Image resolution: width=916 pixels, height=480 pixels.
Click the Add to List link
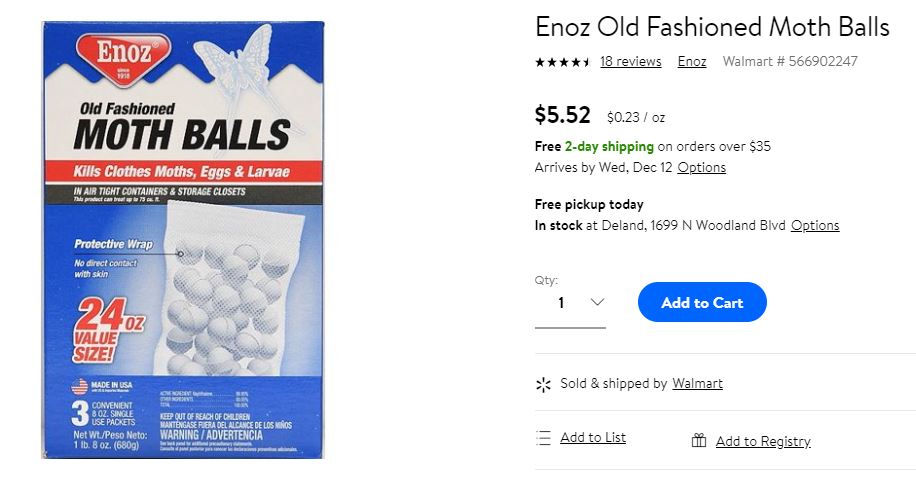[593, 437]
